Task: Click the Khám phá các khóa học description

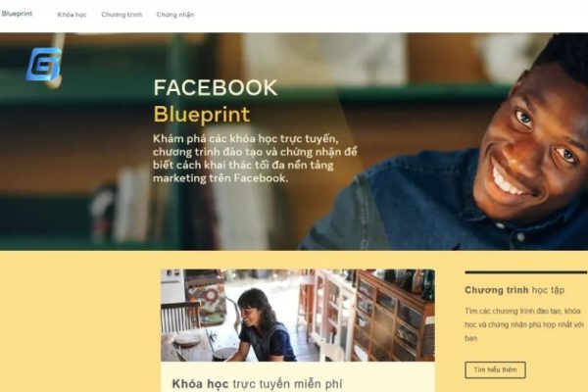Action: (255, 159)
